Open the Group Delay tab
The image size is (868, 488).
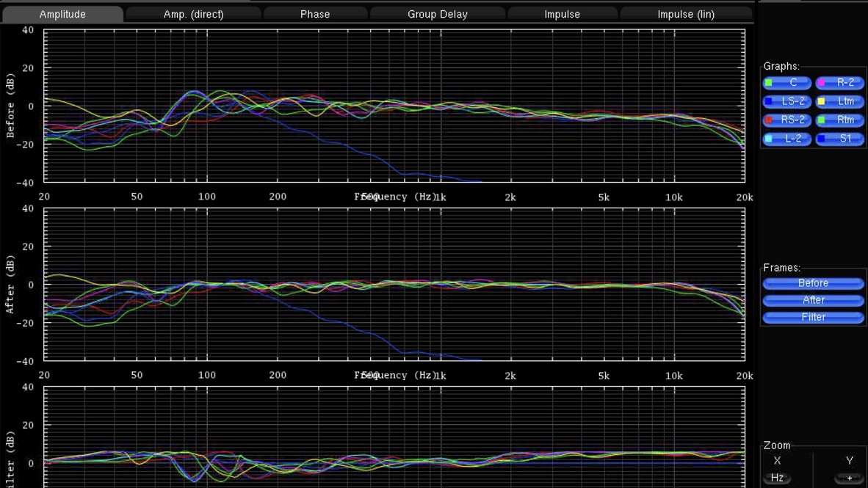[438, 14]
